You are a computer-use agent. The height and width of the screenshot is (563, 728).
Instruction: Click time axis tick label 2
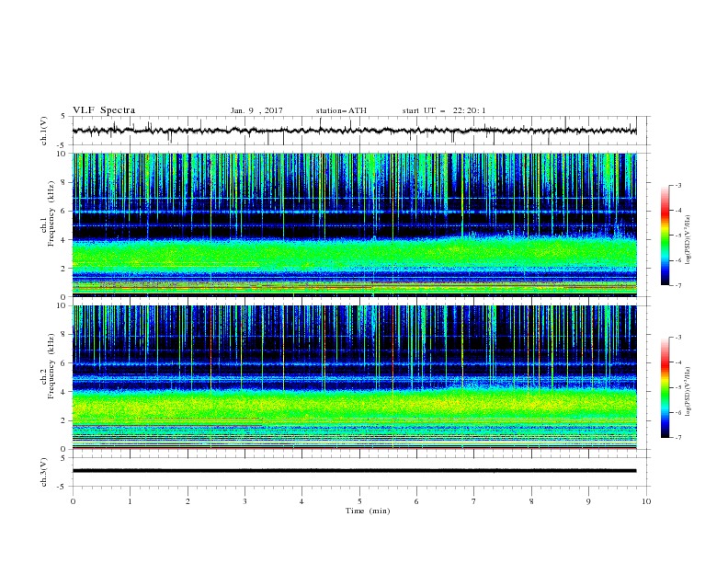(x=188, y=501)
